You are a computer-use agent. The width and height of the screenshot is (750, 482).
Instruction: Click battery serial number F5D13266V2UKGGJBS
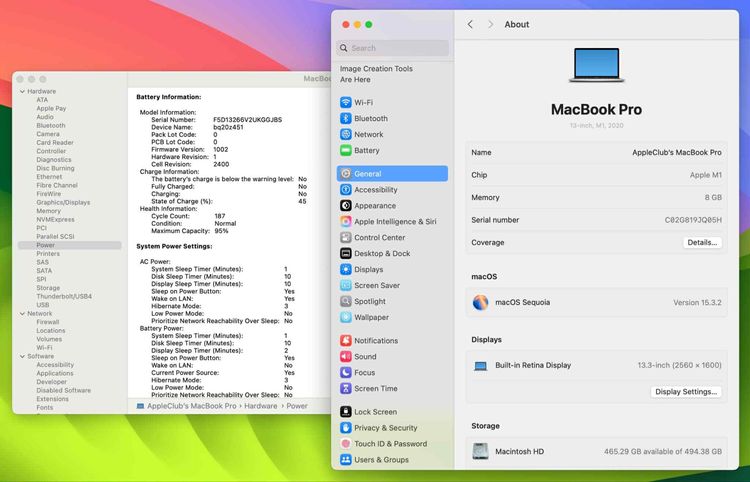(247, 120)
